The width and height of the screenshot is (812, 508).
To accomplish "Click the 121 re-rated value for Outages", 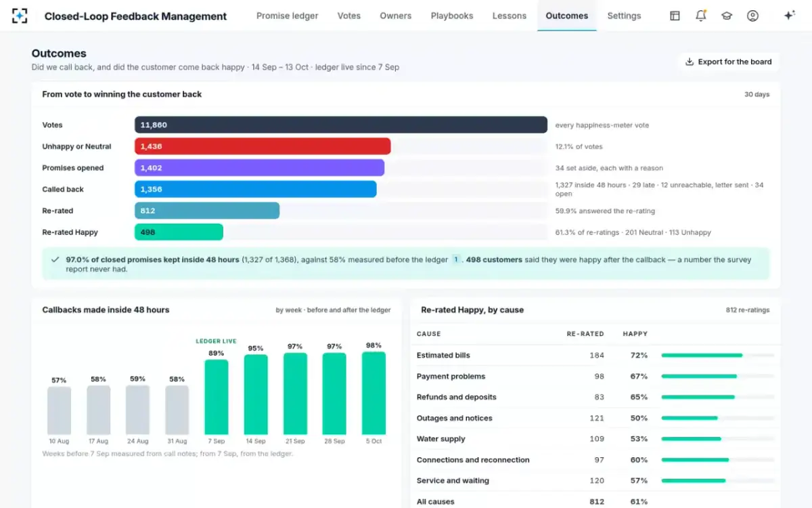I will 597,418.
